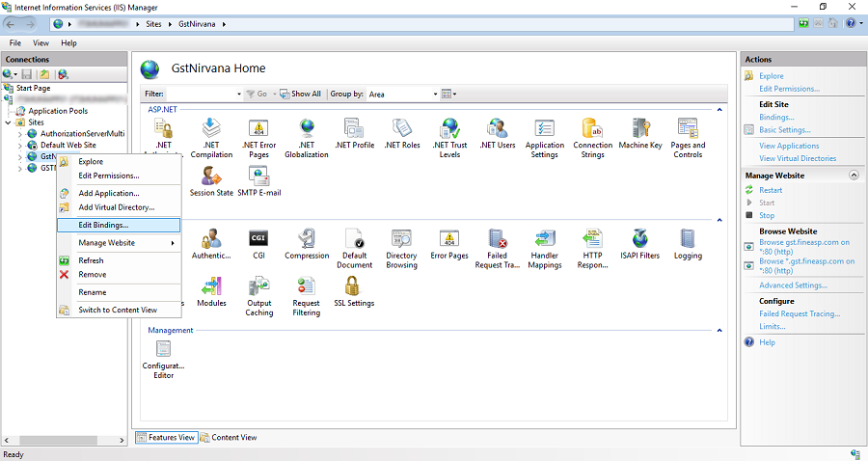The height and width of the screenshot is (461, 868).
Task: Open Failed Request Tracing Rules feature
Action: pos(497,249)
